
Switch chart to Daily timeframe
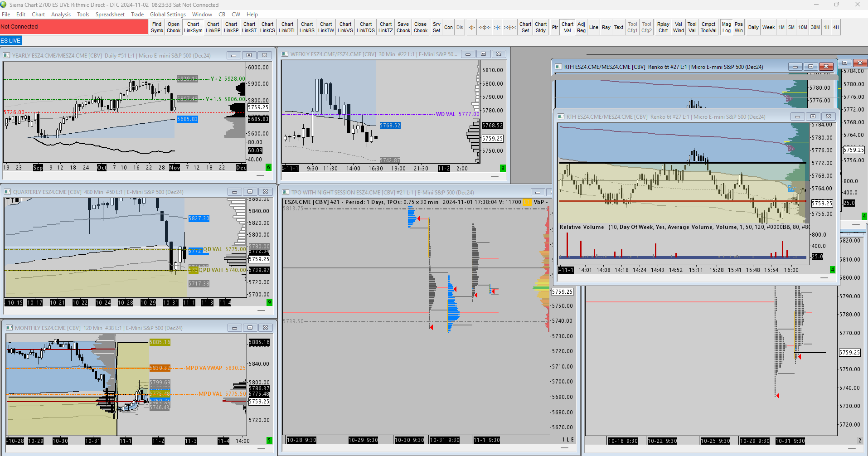tap(753, 27)
